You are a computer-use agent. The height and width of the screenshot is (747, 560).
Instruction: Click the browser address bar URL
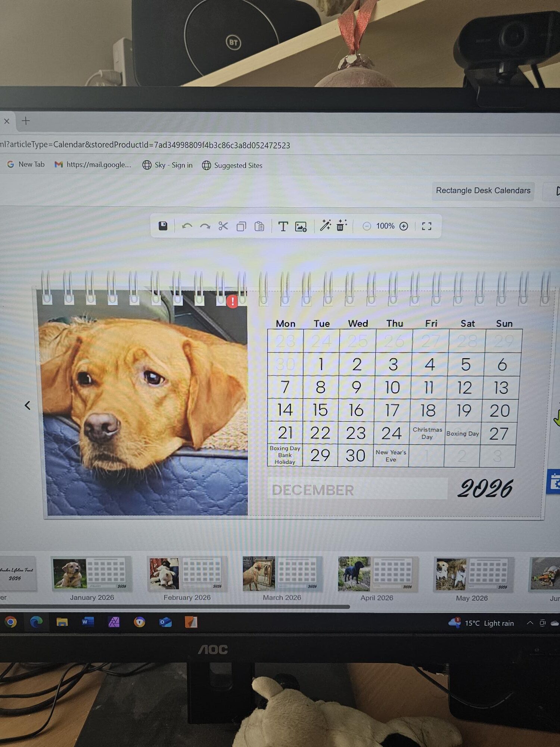coord(145,145)
